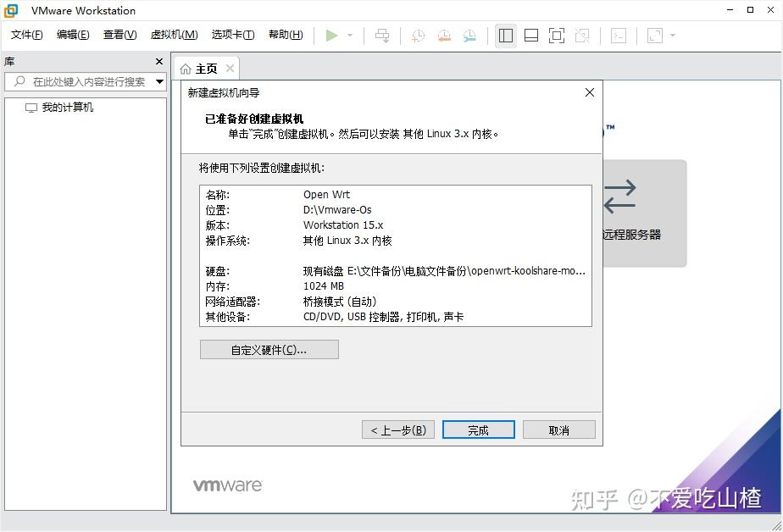
Task: Click the 取消 button
Action: [558, 429]
